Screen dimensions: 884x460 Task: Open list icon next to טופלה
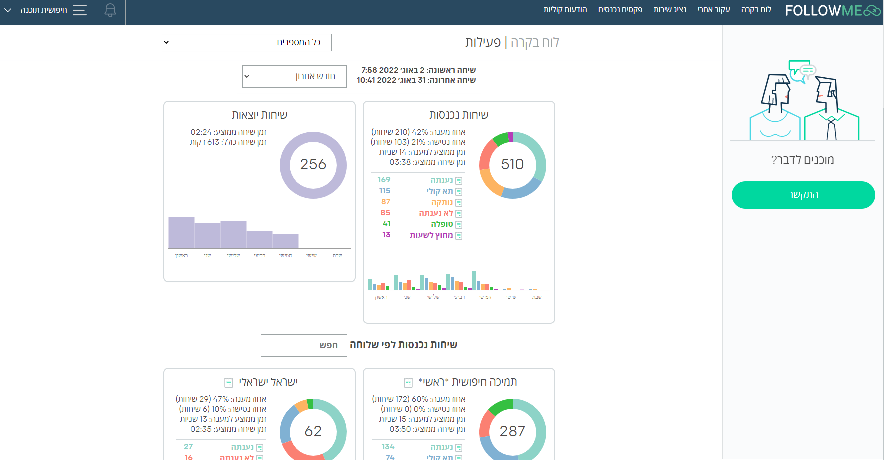pyautogui.click(x=458, y=224)
